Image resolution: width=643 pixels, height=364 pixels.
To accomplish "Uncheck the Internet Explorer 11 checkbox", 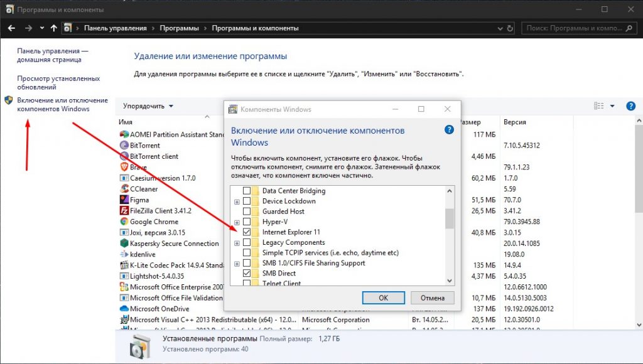I will tap(247, 232).
